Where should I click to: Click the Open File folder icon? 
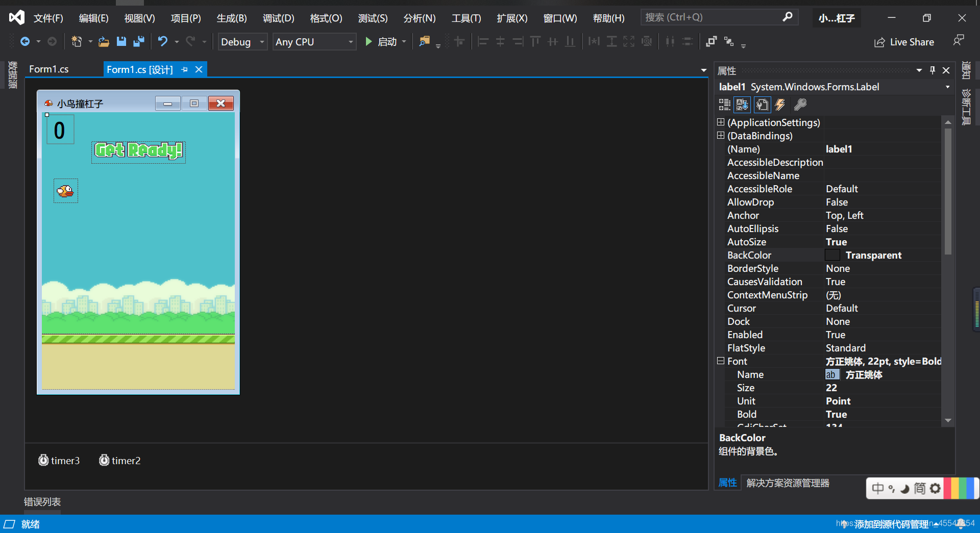click(104, 41)
